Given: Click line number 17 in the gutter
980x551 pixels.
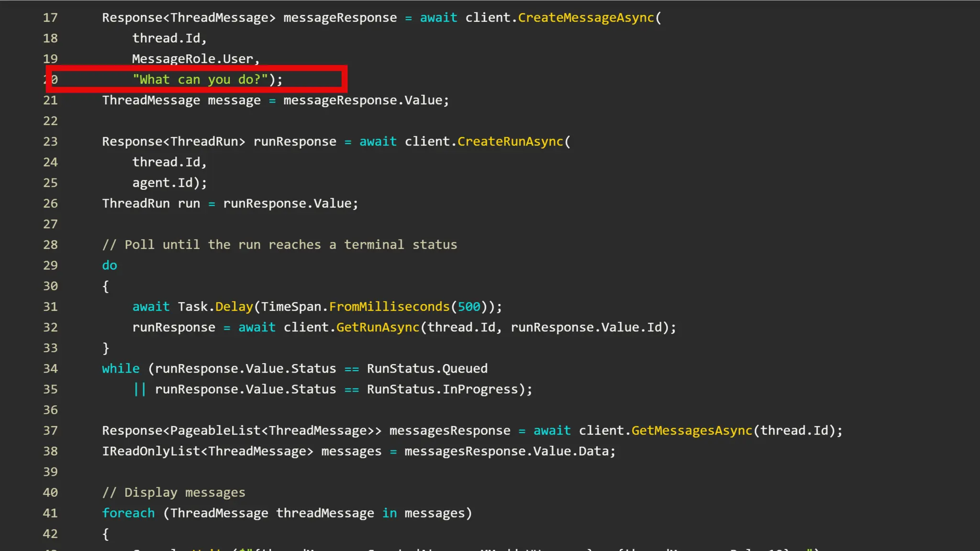Looking at the screenshot, I should [x=50, y=18].
